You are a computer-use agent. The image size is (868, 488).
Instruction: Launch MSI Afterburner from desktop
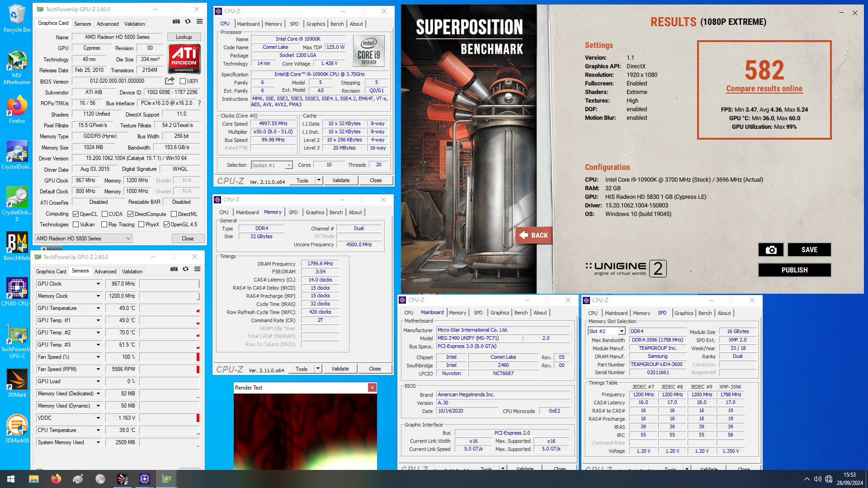17,67
